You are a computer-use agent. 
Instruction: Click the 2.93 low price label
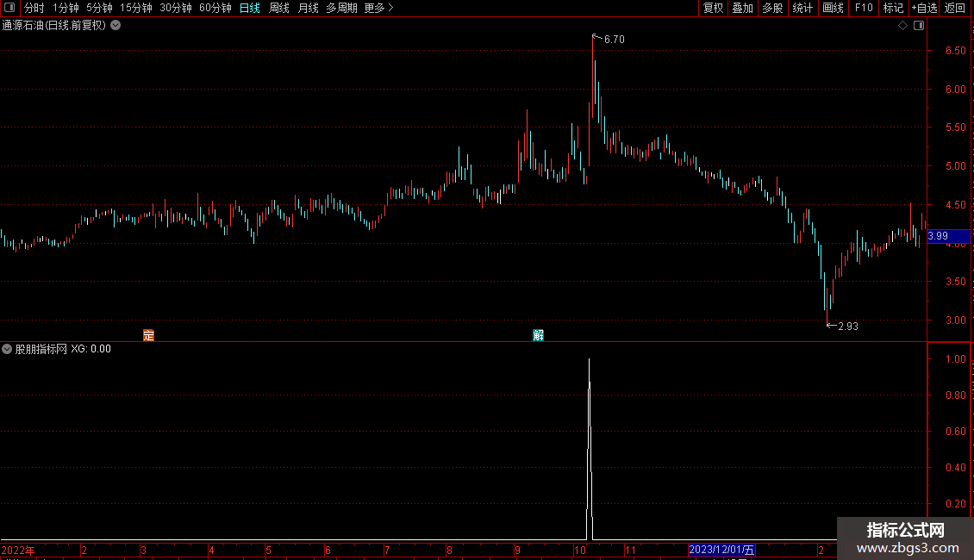[x=848, y=326]
